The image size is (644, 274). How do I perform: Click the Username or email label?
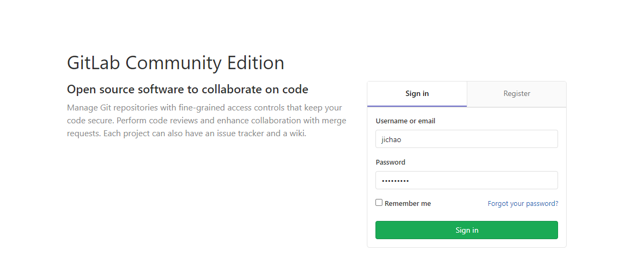(x=406, y=121)
